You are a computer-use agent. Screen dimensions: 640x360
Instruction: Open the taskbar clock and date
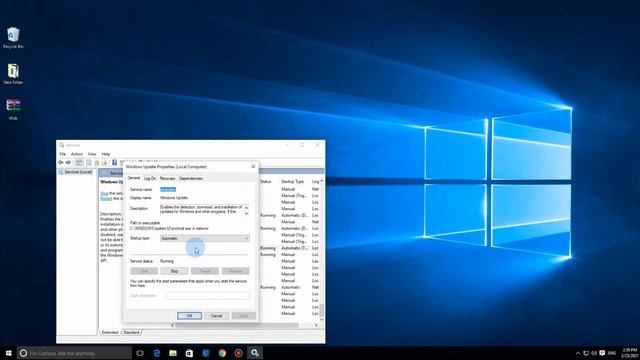630,353
